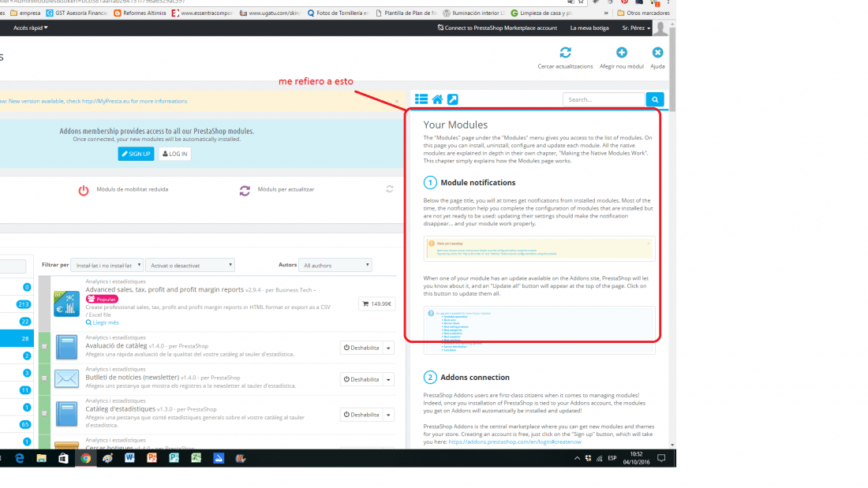Expand actions arrow for Catàleg d'estadístiques
Screen dimensions: 868x488
point(388,415)
